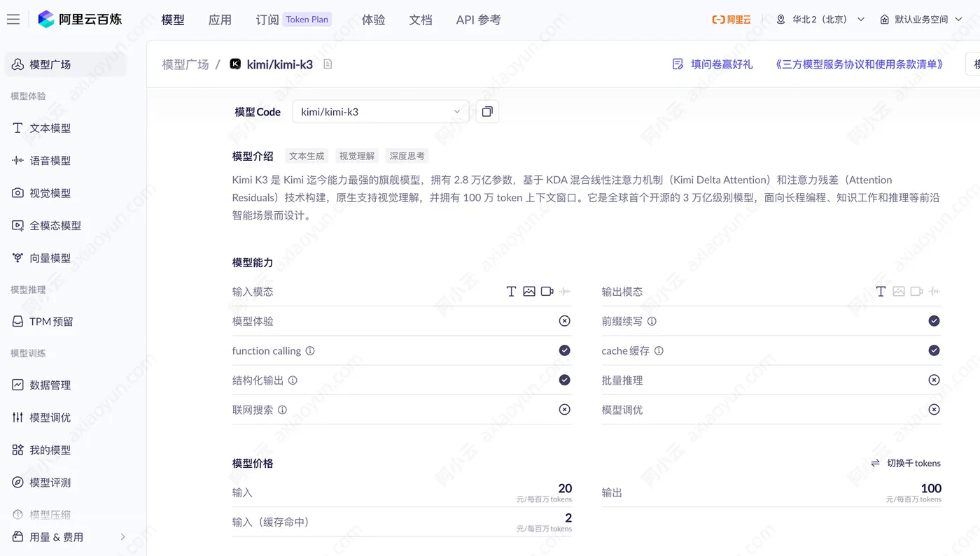
Task: Click the audio input modality icon
Action: (x=565, y=292)
